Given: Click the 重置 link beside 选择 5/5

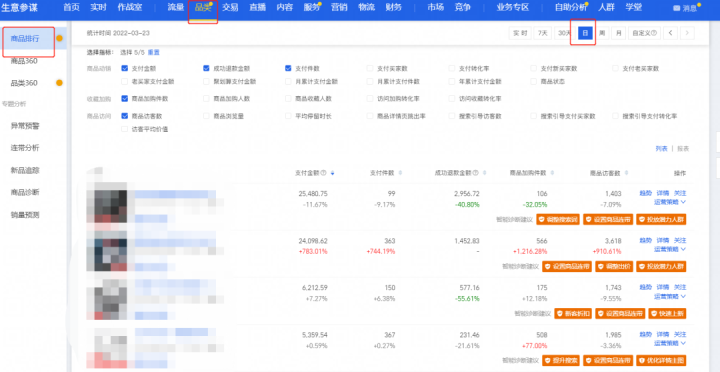Looking at the screenshot, I should [x=154, y=52].
